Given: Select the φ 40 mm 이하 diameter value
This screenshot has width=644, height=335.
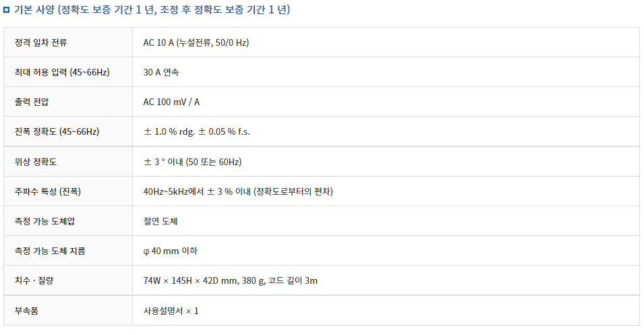Looking at the screenshot, I should click(x=170, y=251).
